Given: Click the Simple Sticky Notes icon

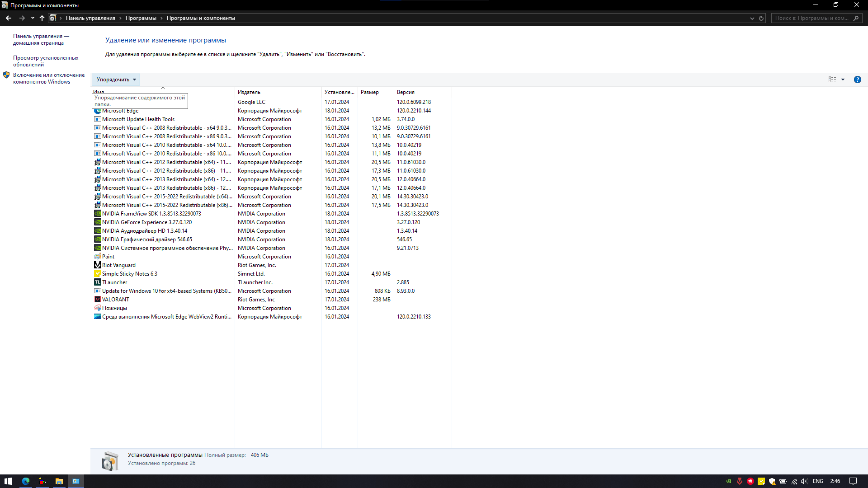Looking at the screenshot, I should (97, 274).
